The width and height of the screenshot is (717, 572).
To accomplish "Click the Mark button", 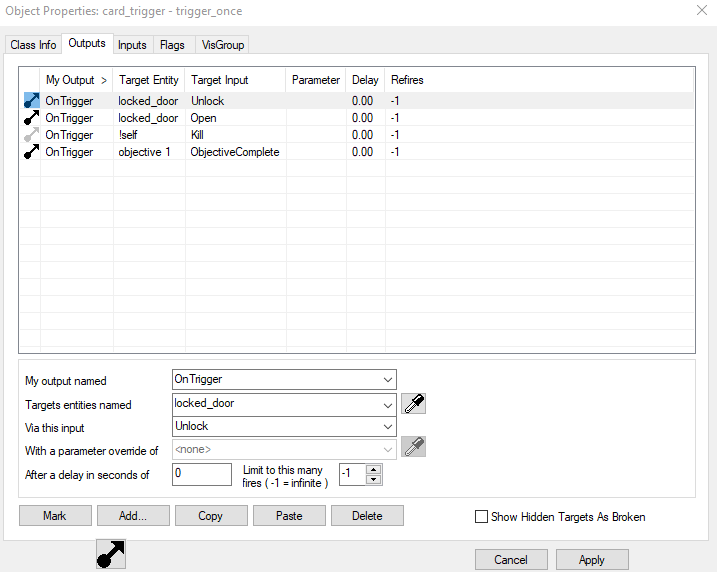I will (55, 516).
